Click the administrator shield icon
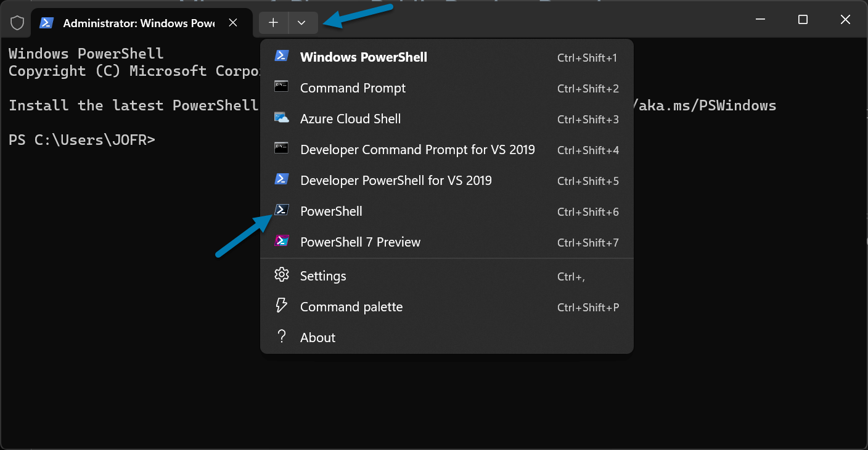Image resolution: width=868 pixels, height=450 pixels. pos(17,23)
